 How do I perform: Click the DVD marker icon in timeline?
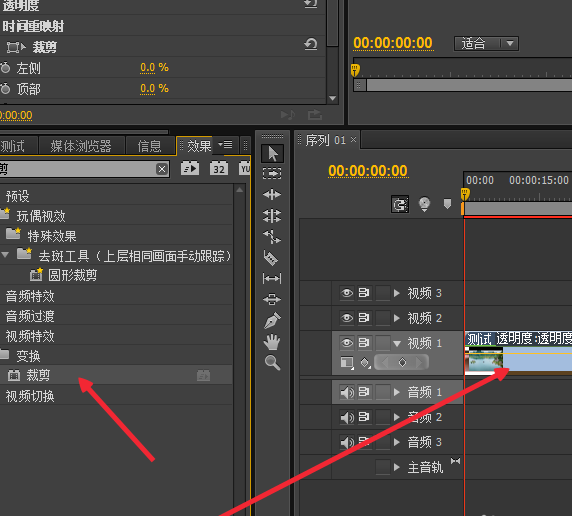point(424,204)
